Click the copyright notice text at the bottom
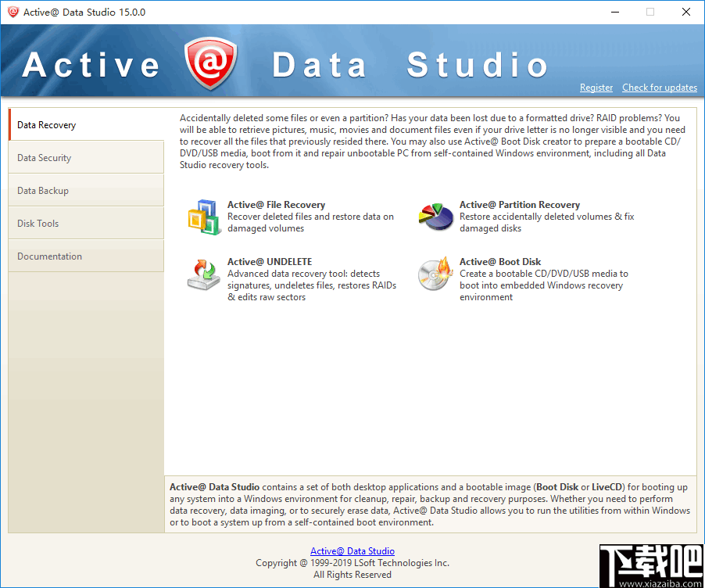The height and width of the screenshot is (588, 705). click(352, 562)
